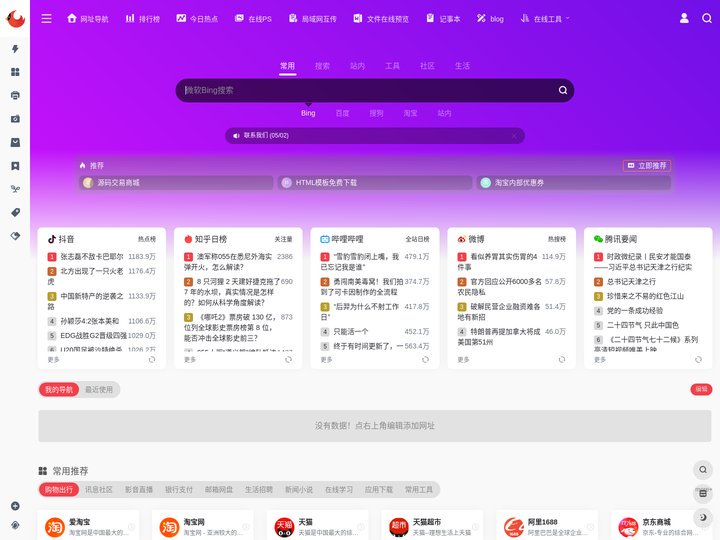Image resolution: width=720 pixels, height=540 pixels.
Task: Choose Bing as search engine
Action: pyautogui.click(x=308, y=113)
